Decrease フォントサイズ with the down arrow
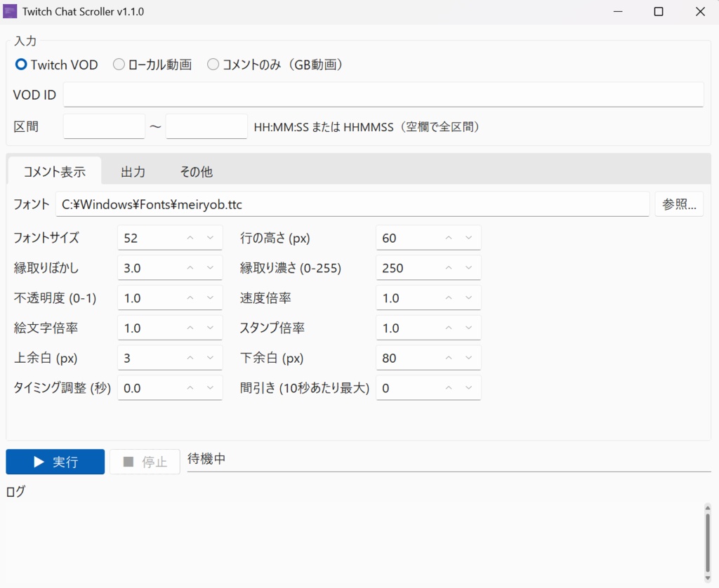Viewport: 719px width, 588px height. [210, 238]
